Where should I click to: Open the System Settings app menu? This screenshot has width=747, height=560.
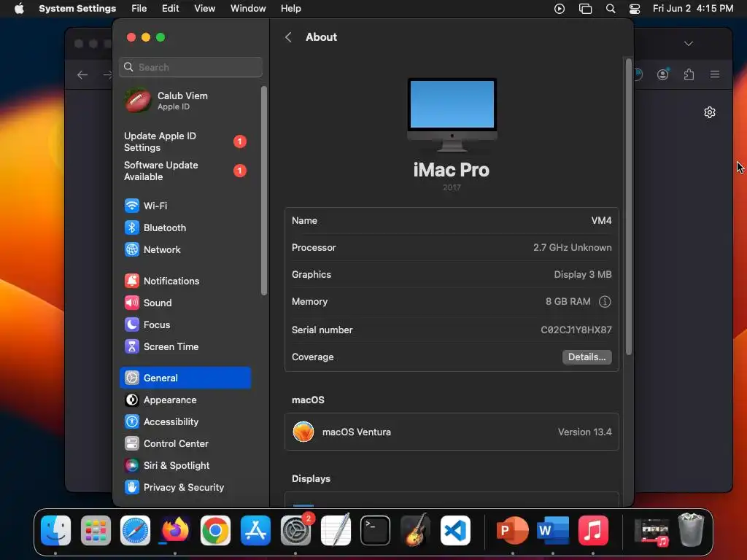pyautogui.click(x=77, y=9)
